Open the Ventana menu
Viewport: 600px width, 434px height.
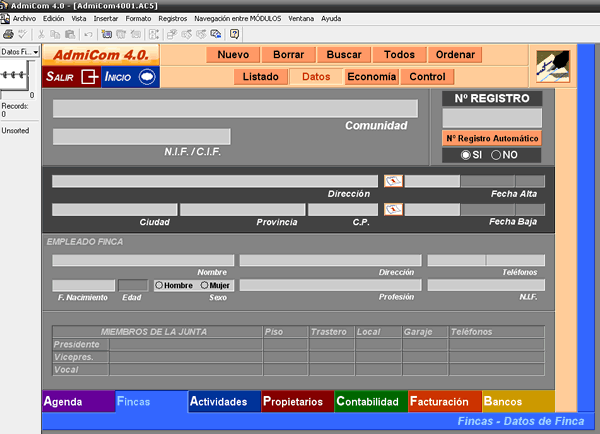pos(301,18)
